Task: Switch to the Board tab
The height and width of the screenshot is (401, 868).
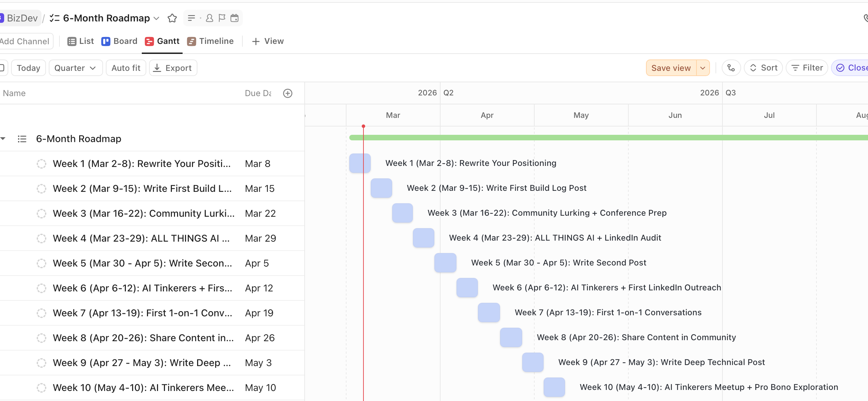Action: (119, 41)
